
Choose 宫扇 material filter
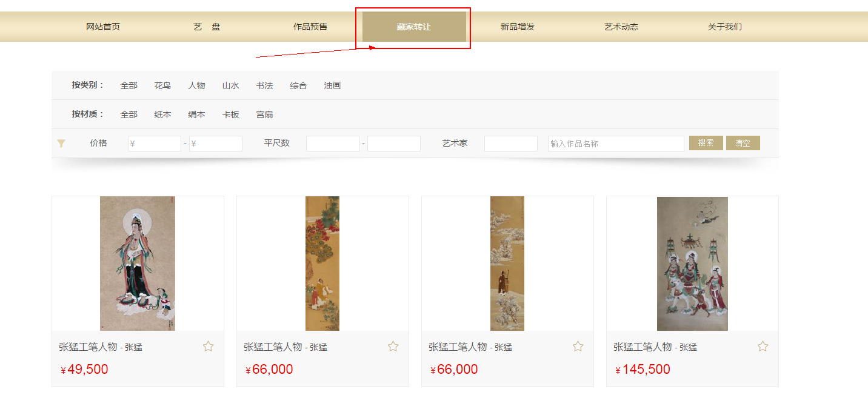point(265,115)
